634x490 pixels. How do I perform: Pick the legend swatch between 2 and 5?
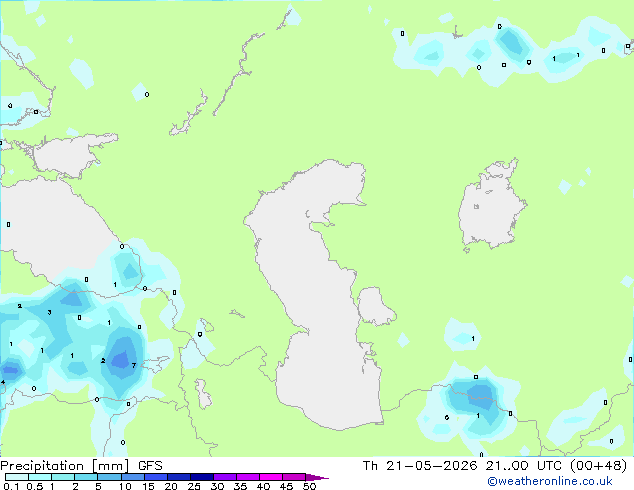point(86,477)
